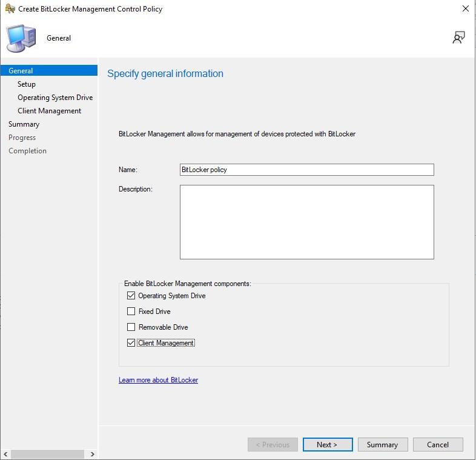Select the Completion step in sidebar
This screenshot has width=476, height=460.
tap(27, 151)
